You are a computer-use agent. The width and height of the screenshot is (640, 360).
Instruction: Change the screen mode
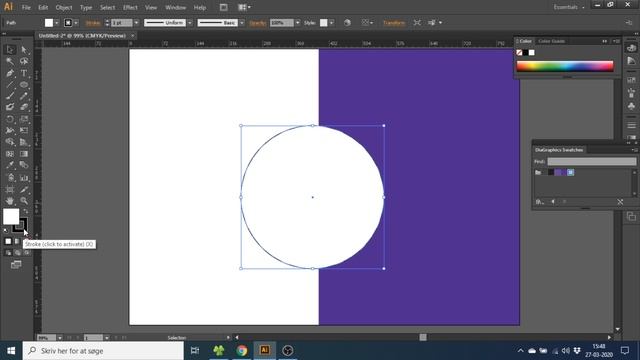pos(16,265)
